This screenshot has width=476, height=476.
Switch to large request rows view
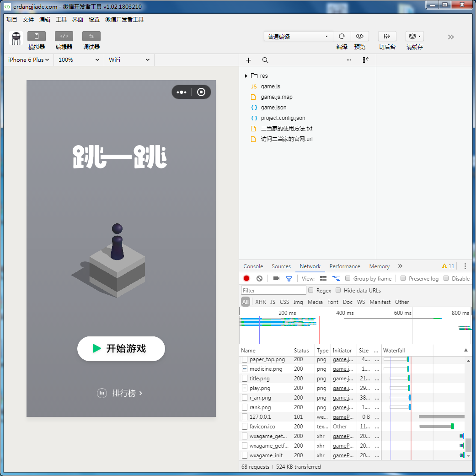click(323, 278)
